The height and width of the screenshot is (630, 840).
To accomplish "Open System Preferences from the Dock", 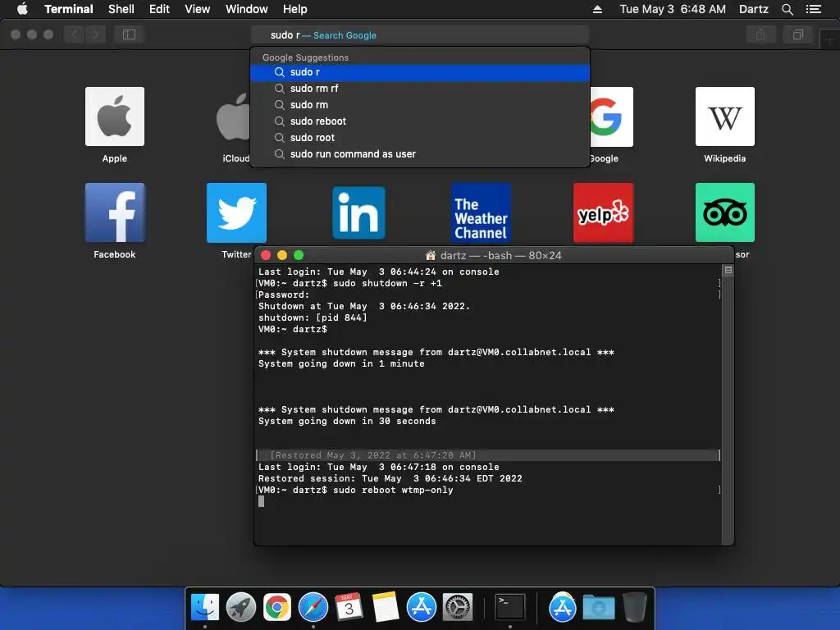I will tap(458, 608).
